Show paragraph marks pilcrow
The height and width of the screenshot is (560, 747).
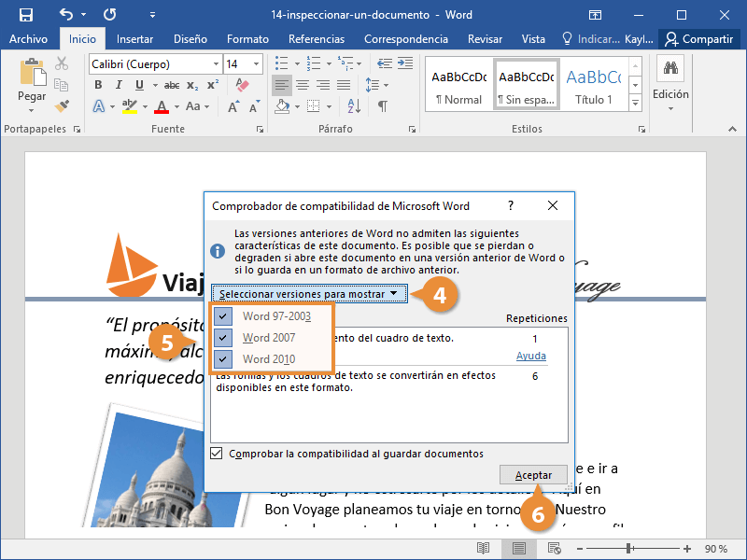382,105
